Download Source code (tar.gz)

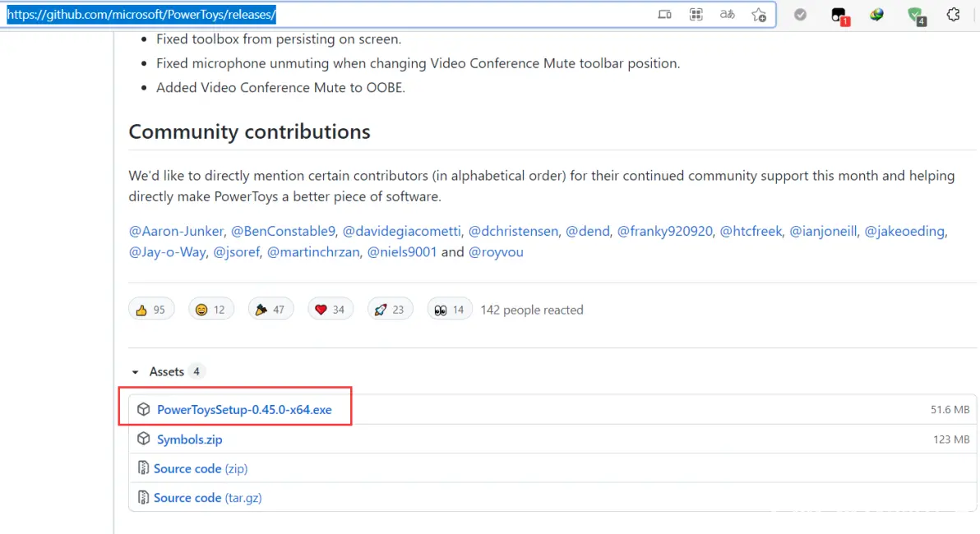(207, 498)
